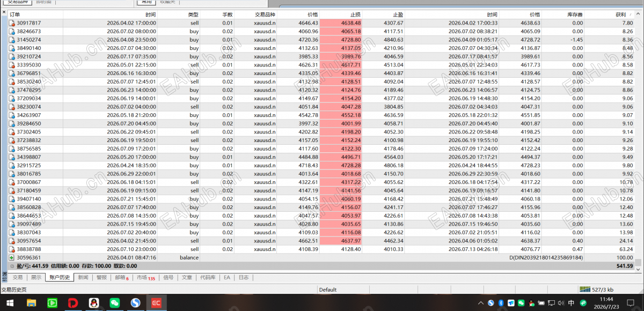Open the red D app on the taskbar
Viewport: 644px width, 311px height.
73,303
